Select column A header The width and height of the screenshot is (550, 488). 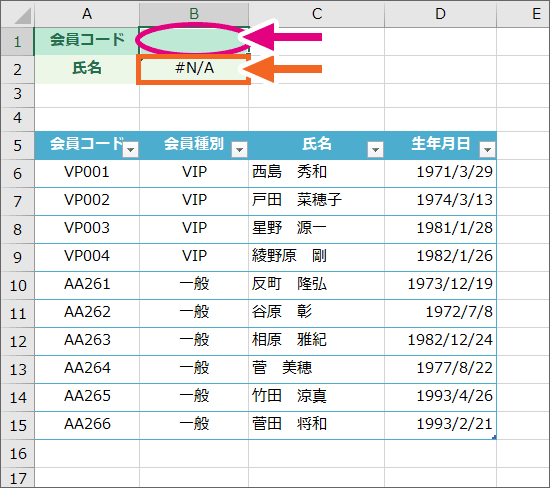[87, 14]
